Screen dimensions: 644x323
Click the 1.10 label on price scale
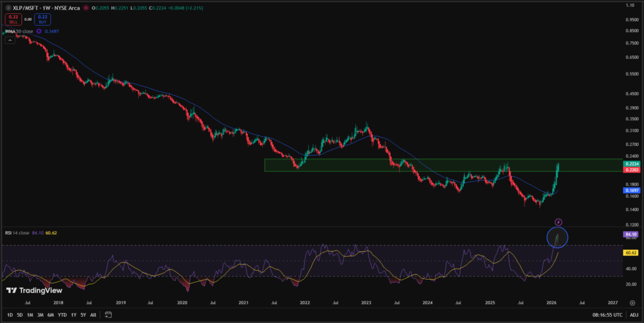coord(630,5)
